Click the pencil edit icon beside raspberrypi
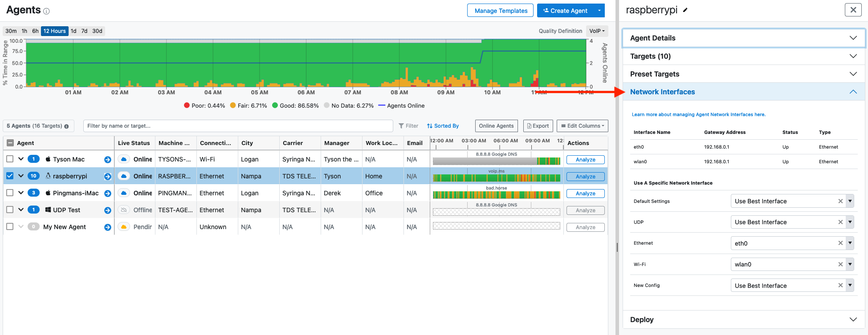 click(685, 10)
